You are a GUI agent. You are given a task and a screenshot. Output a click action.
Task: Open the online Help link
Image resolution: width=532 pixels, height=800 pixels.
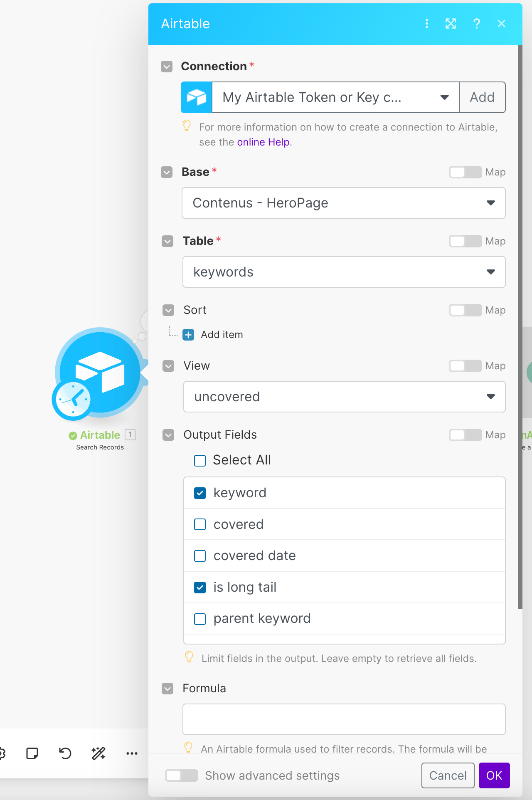(x=263, y=142)
